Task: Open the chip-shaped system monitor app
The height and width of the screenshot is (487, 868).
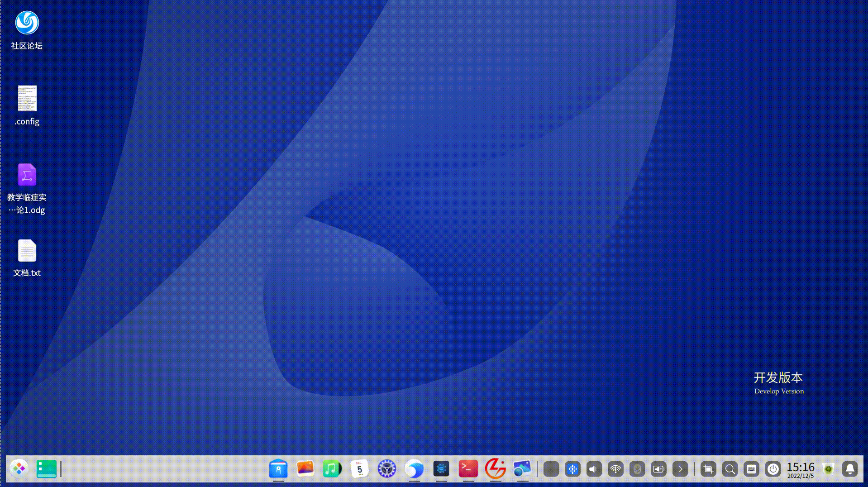Action: pos(441,469)
